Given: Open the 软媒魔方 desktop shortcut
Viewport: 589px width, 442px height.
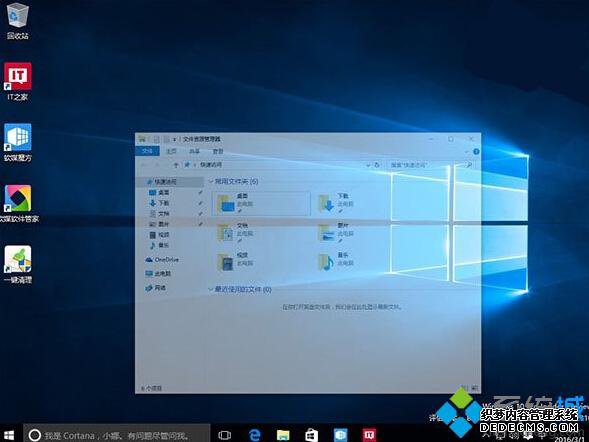Looking at the screenshot, I should (x=18, y=143).
